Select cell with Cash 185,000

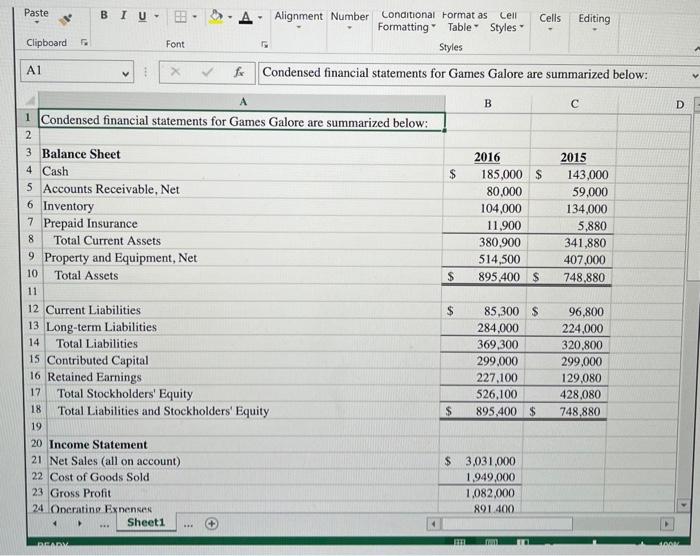coord(488,174)
